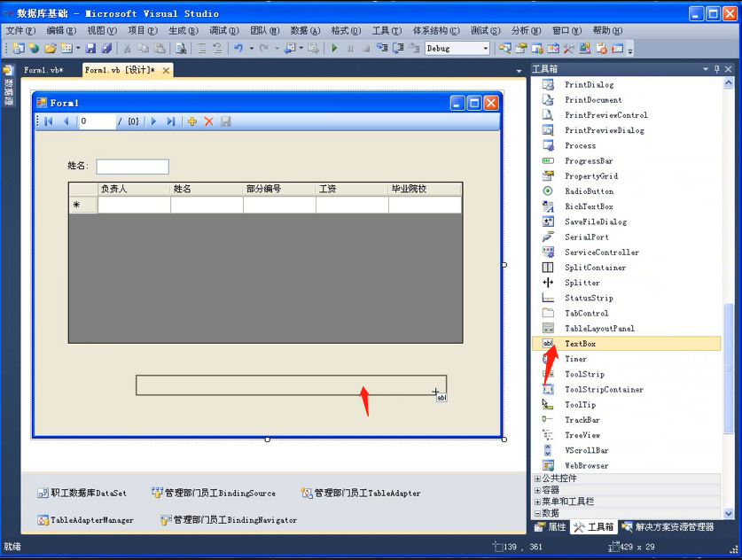Collapse the 数据 toolbox group
This screenshot has width=742, height=560.
point(537,513)
